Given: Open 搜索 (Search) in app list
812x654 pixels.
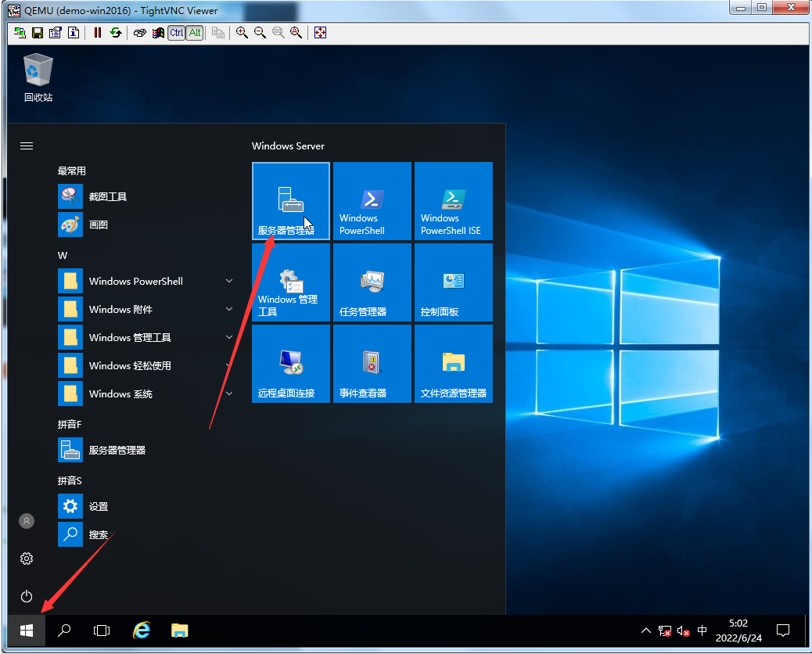Looking at the screenshot, I should coord(145,534).
